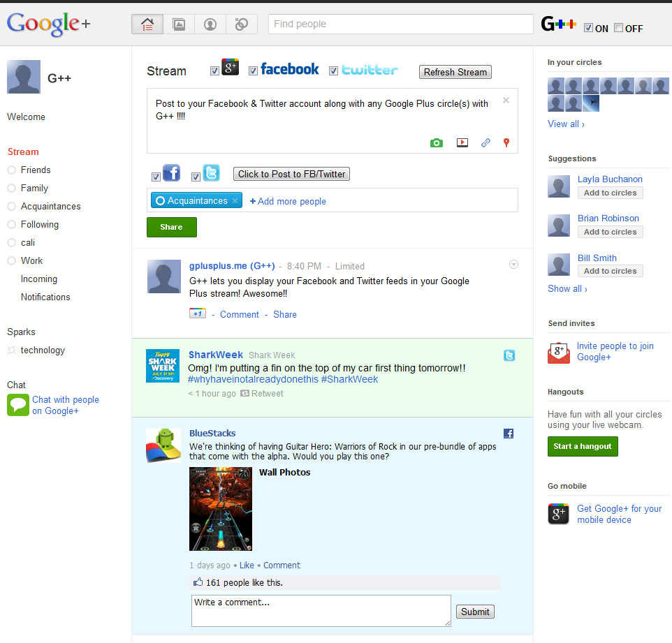Viewport: 672px width, 643px height.
Task: Click the Retweet icon on SharkWeek post
Action: [x=244, y=393]
